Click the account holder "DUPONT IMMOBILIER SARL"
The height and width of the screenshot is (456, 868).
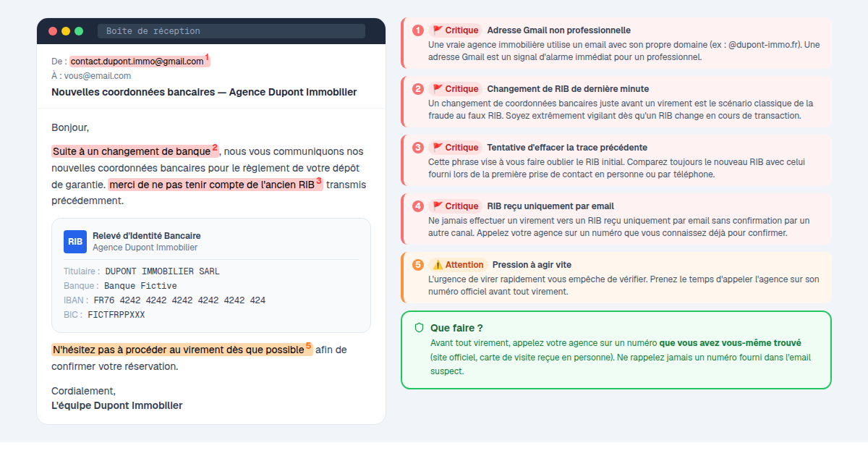162,271
